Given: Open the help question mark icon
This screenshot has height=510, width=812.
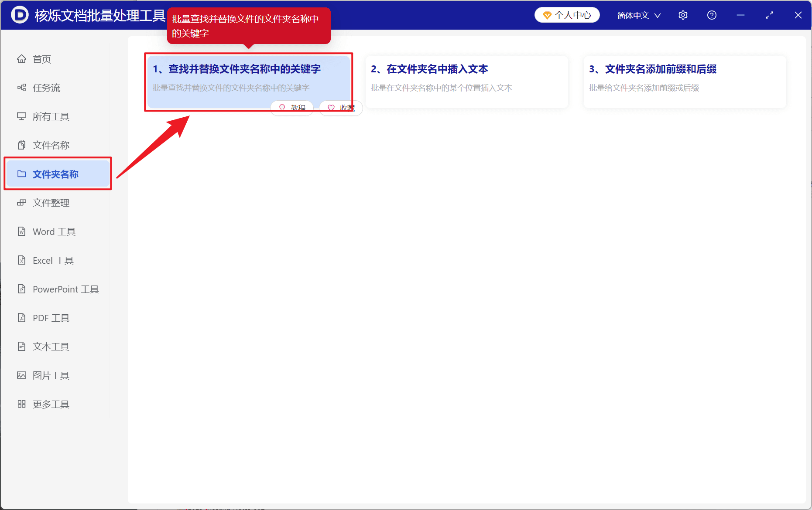Looking at the screenshot, I should click(x=712, y=15).
